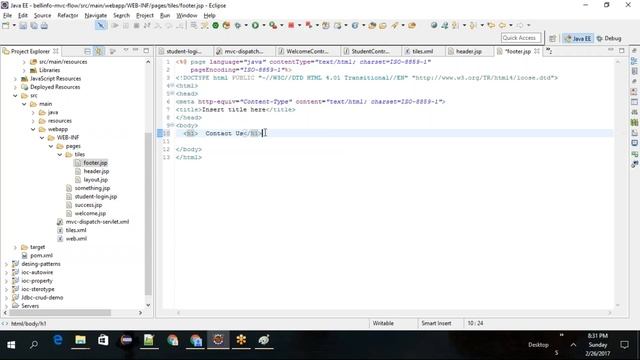The width and height of the screenshot is (640, 360).
Task: Select welcome.jsp in the tree
Action: [90, 213]
